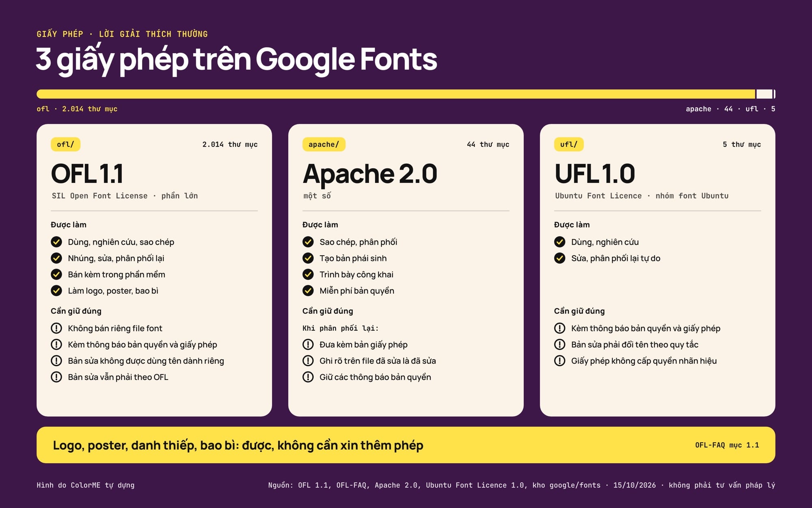Click the warning icon beside 'Bản sửa vẫn phải theo OFL'
812x508 pixels.
pos(56,377)
